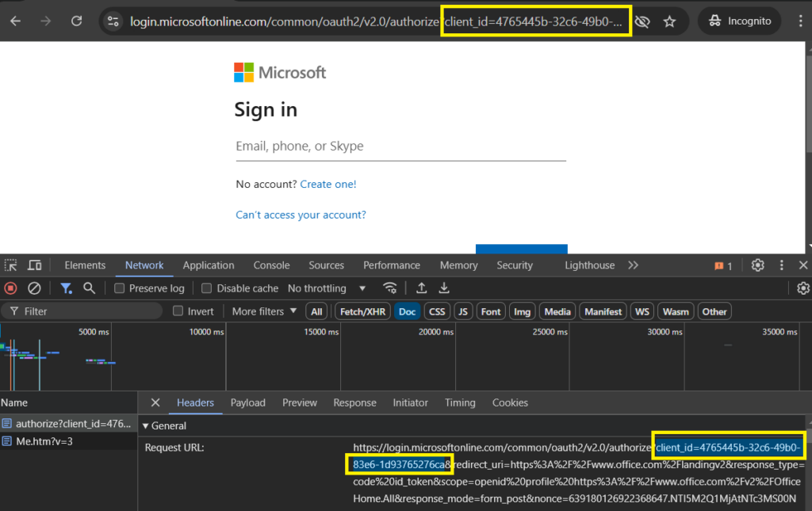Bookmark this page with star icon
Viewport: 812px width, 511px height.
click(x=669, y=21)
